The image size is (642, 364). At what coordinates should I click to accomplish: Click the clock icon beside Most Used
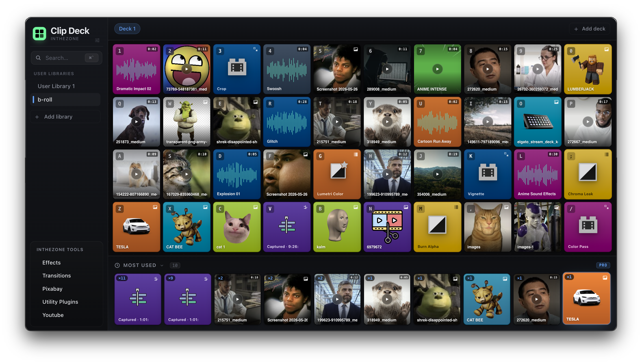pos(117,265)
